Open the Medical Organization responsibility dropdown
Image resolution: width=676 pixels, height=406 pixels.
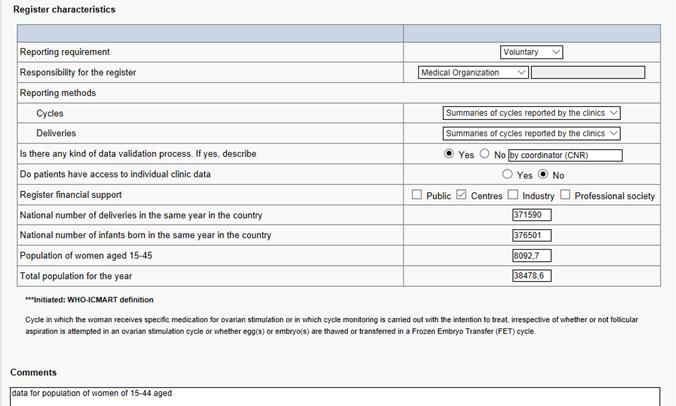[x=473, y=72]
